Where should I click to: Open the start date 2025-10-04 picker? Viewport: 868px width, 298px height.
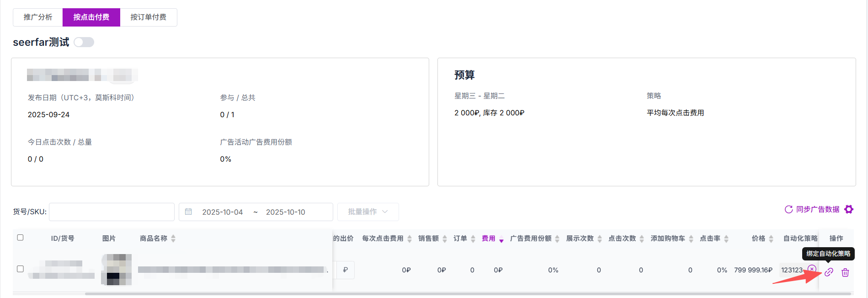(223, 212)
